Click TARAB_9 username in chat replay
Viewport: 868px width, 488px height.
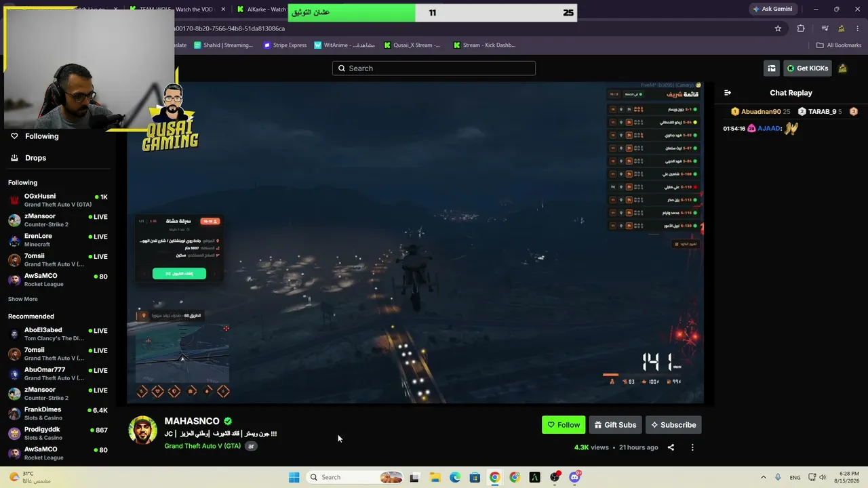pyautogui.click(x=823, y=111)
